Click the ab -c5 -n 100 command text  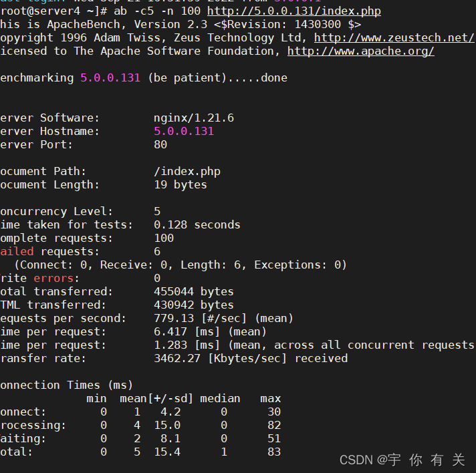click(157, 11)
